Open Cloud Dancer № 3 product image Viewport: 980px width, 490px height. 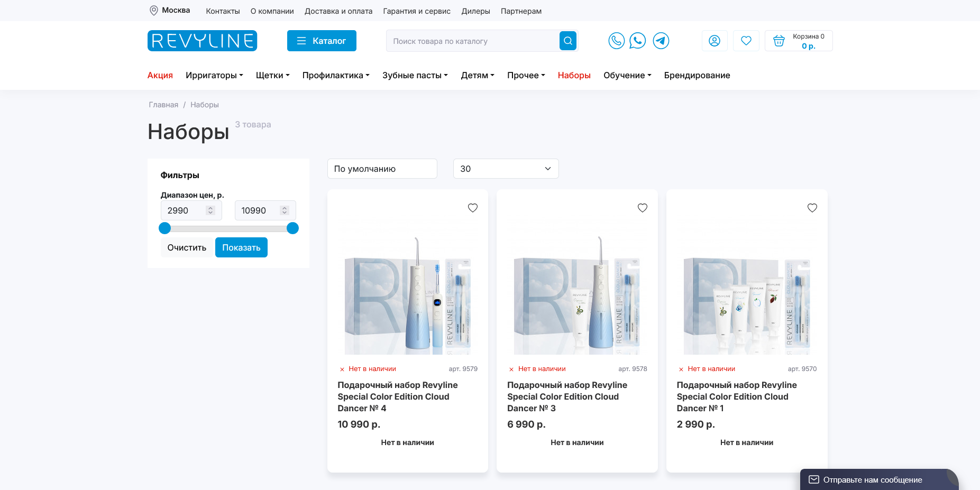coord(577,292)
